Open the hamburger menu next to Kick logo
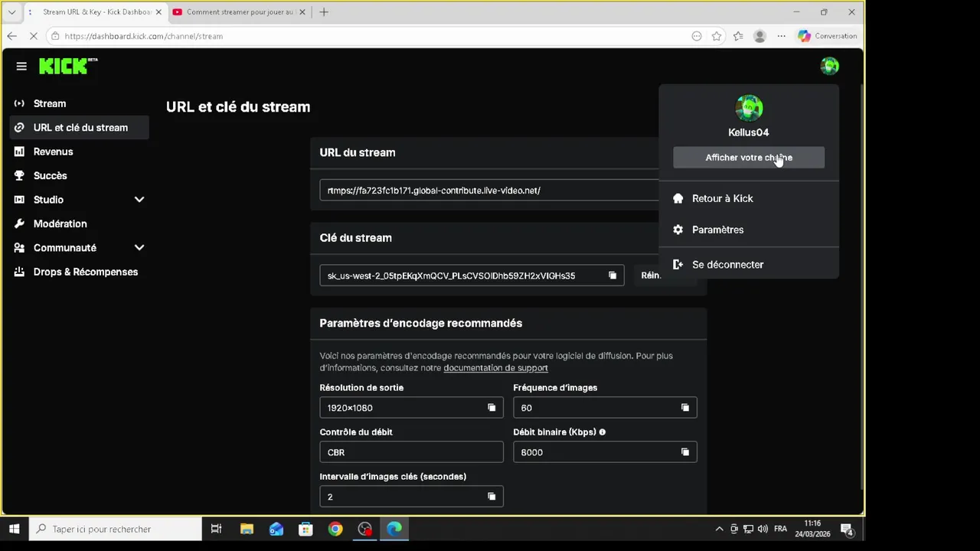The image size is (980, 551). [x=21, y=66]
